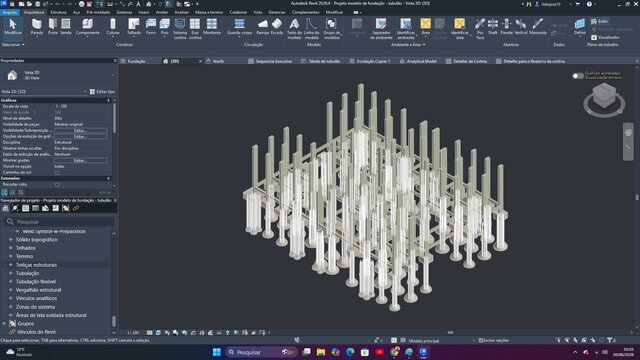The image size is (640, 360).
Task: Pick the Montante mullion tool
Action: [x=212, y=27]
